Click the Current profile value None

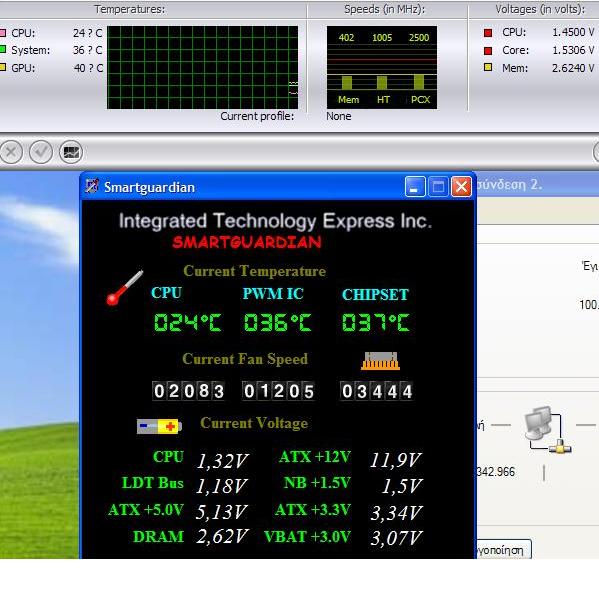pos(338,116)
